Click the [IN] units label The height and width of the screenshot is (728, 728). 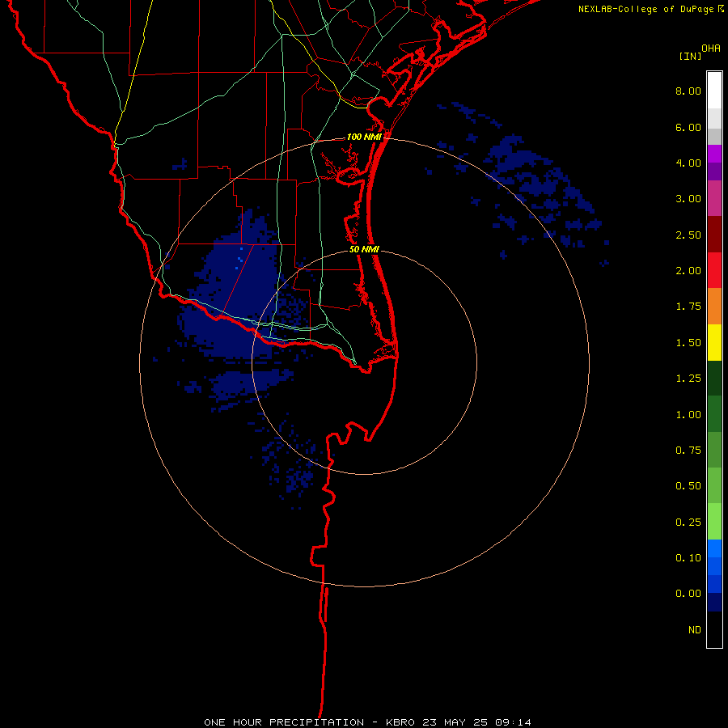(x=691, y=56)
